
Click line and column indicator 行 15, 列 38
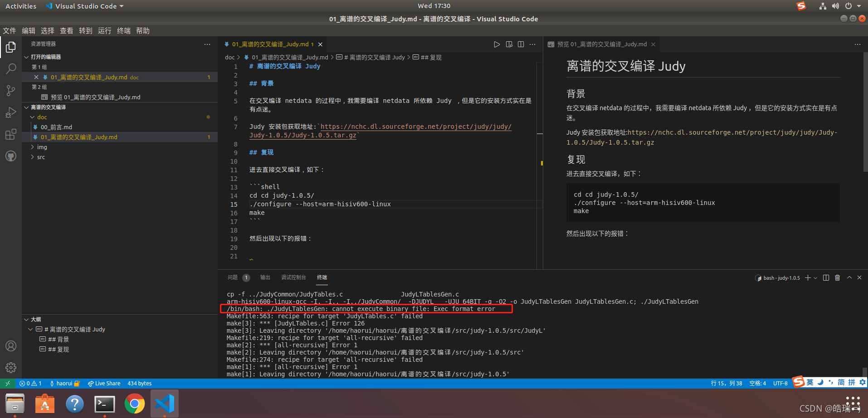coord(727,384)
